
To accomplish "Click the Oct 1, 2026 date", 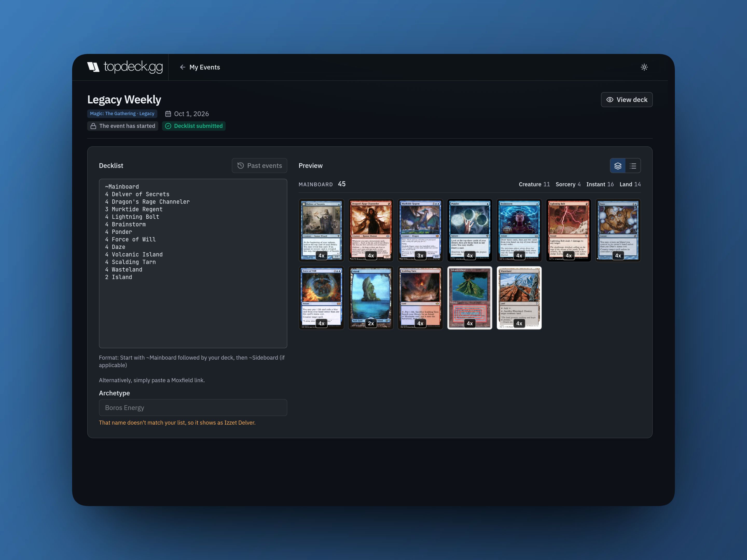I will 191,114.
